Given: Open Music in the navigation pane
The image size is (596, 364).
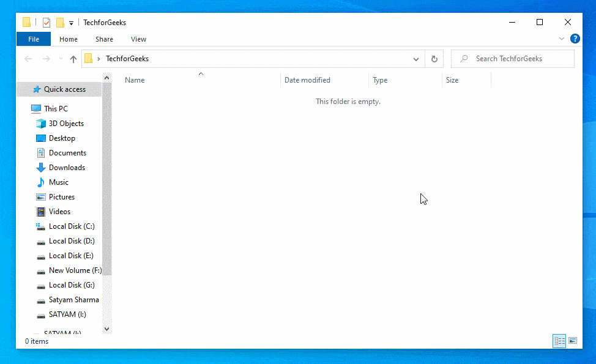Looking at the screenshot, I should [59, 182].
